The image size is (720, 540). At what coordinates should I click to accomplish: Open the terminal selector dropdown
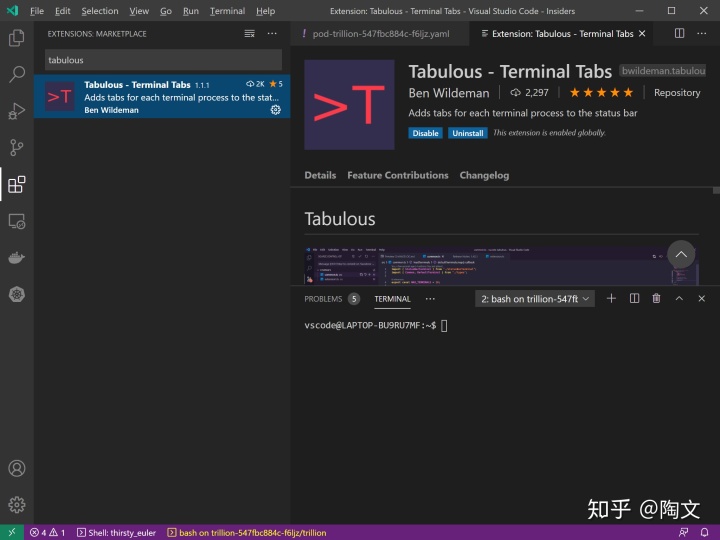[x=535, y=299]
